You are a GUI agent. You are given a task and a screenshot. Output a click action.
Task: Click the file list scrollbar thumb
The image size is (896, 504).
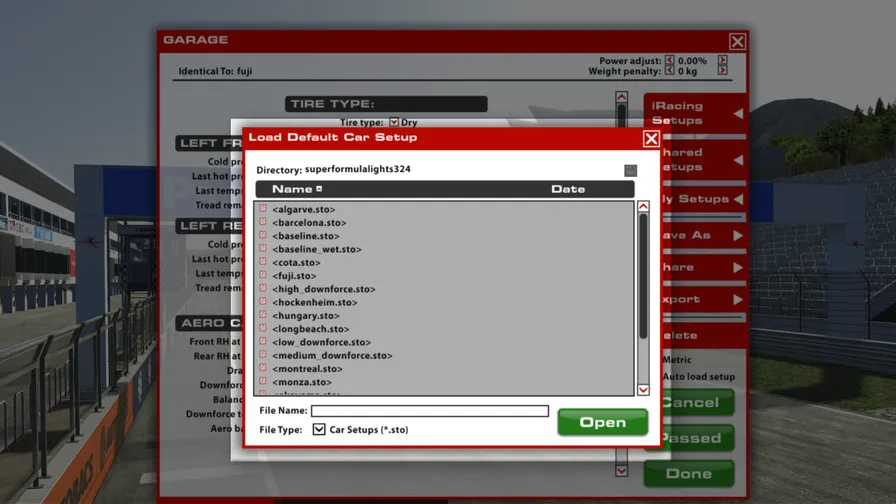pos(643,277)
